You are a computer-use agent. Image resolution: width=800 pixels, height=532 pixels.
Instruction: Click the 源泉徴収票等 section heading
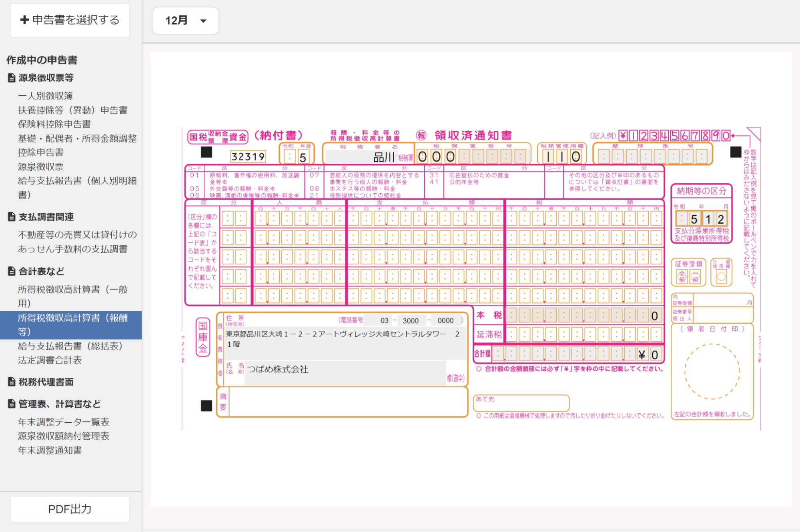tap(46, 78)
